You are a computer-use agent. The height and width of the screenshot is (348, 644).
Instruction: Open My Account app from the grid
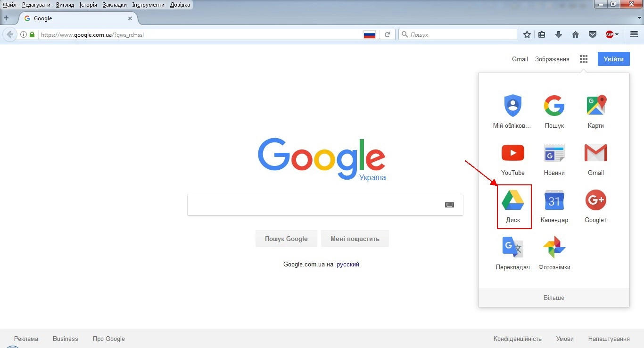click(512, 111)
